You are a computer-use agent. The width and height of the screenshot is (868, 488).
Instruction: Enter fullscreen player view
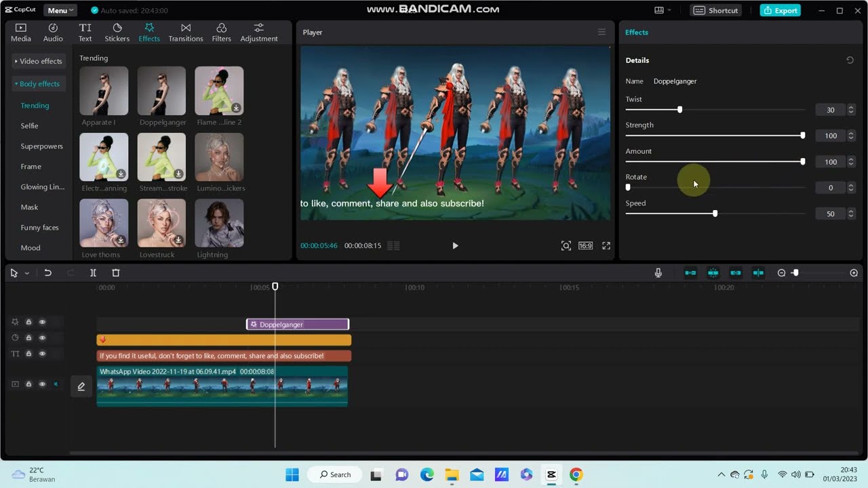pos(606,245)
